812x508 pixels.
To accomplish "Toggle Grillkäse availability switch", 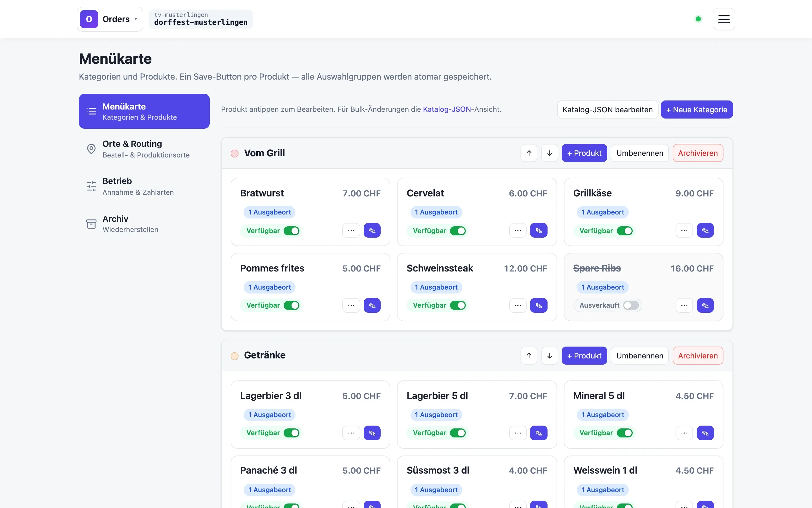I will 625,231.
